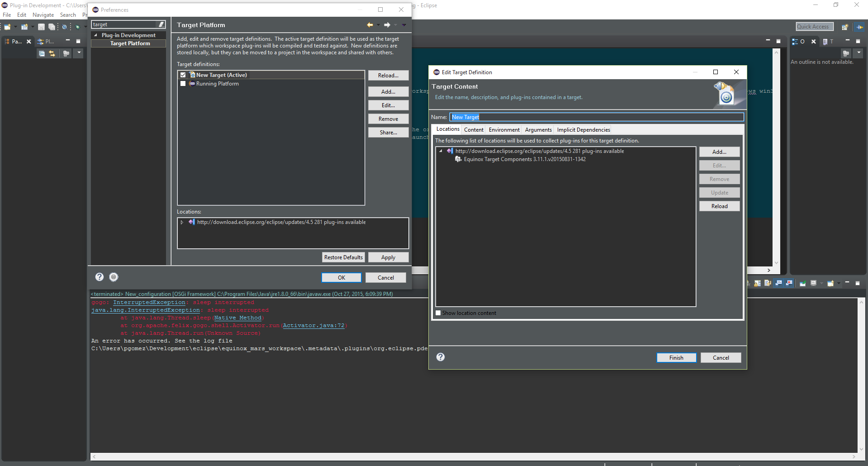Expand the location entry in Preferences Locations list
This screenshot has height=466, width=868.
[182, 222]
